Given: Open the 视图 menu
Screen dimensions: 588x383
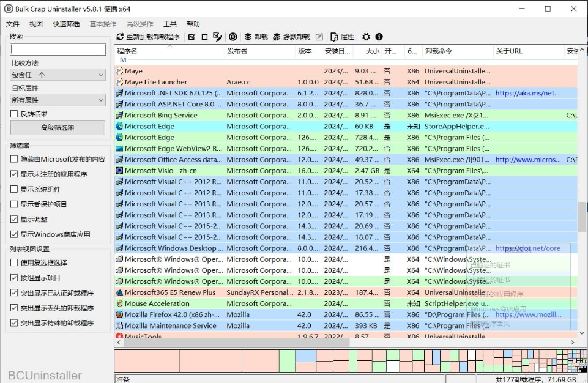Looking at the screenshot, I should click(36, 24).
